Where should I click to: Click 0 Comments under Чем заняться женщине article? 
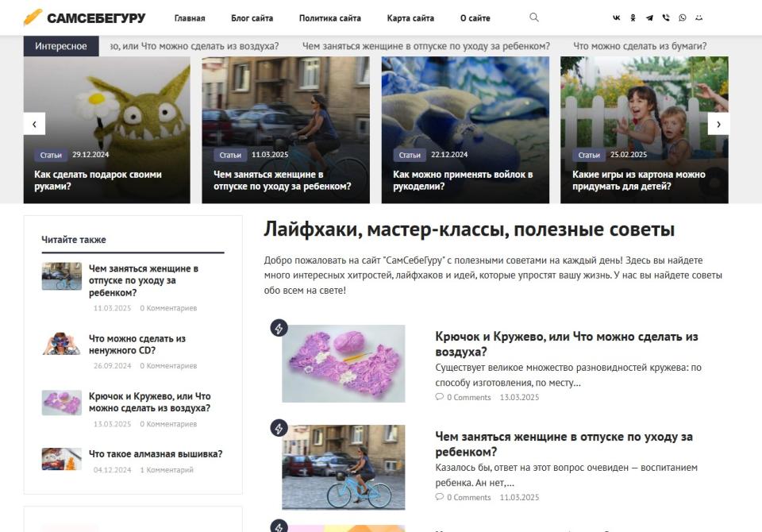point(468,498)
